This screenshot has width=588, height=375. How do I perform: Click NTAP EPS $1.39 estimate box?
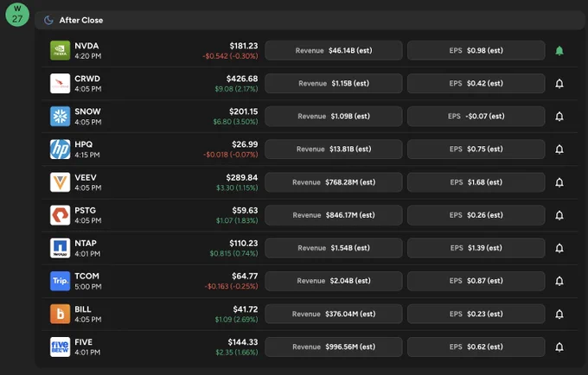(476, 248)
